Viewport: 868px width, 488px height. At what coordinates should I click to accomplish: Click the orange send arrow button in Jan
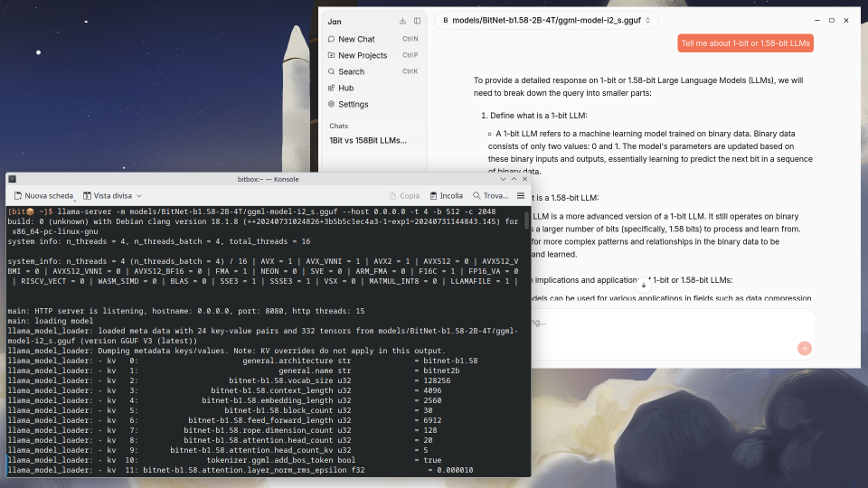(805, 348)
